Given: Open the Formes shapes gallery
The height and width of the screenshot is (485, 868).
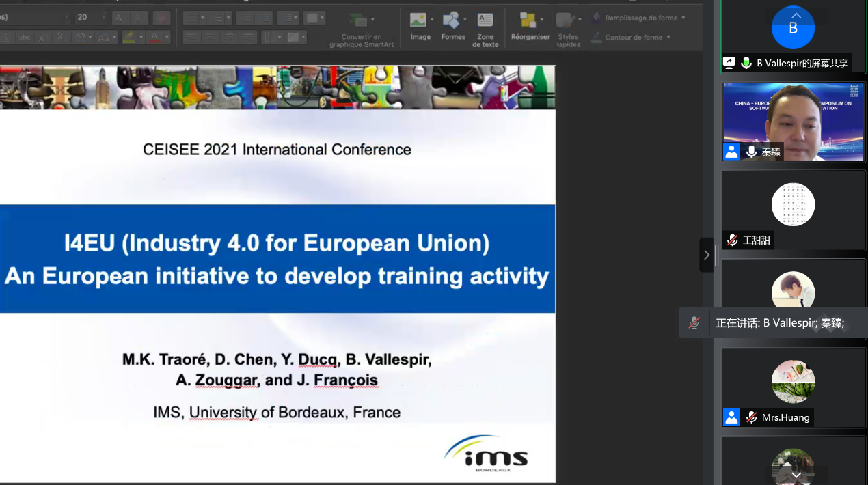Looking at the screenshot, I should (x=451, y=20).
